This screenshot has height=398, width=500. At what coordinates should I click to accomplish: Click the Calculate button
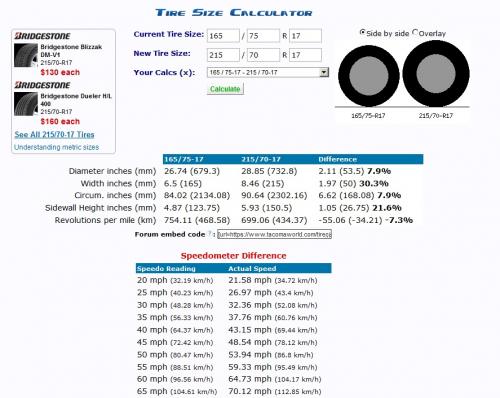pos(225,89)
